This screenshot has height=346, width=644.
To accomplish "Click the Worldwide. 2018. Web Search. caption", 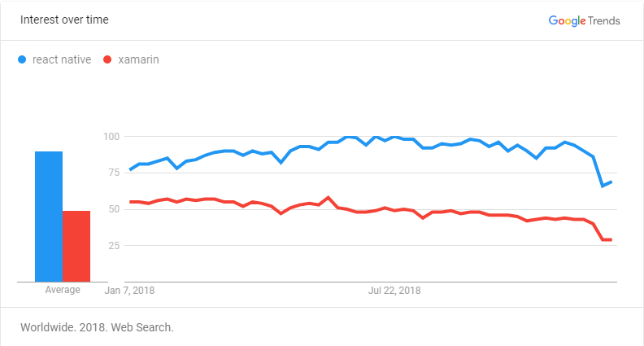I will 98,327.
